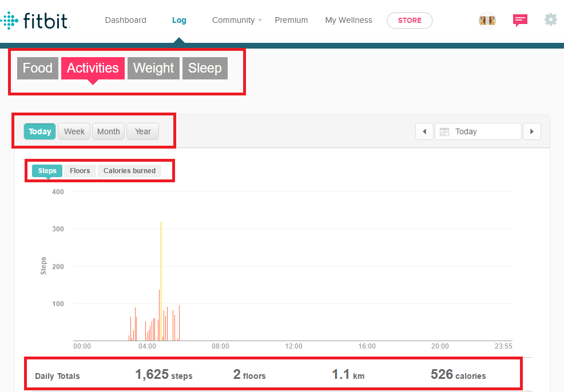Open the calendar icon in date field

[x=444, y=131]
